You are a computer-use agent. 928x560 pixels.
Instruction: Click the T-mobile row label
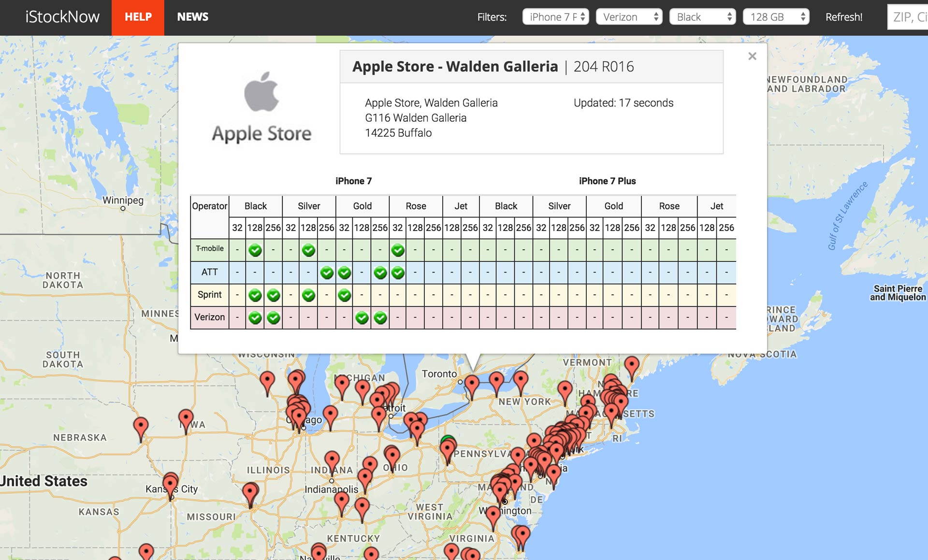point(209,248)
